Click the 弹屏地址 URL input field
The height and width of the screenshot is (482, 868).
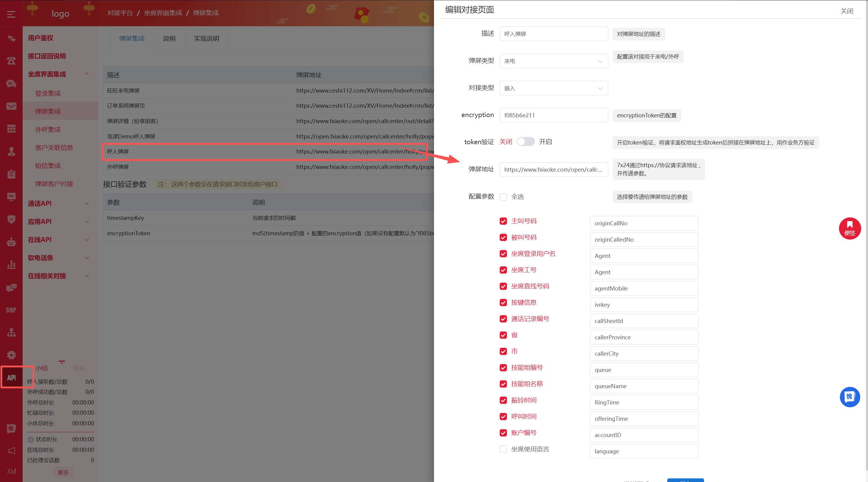[x=553, y=170]
